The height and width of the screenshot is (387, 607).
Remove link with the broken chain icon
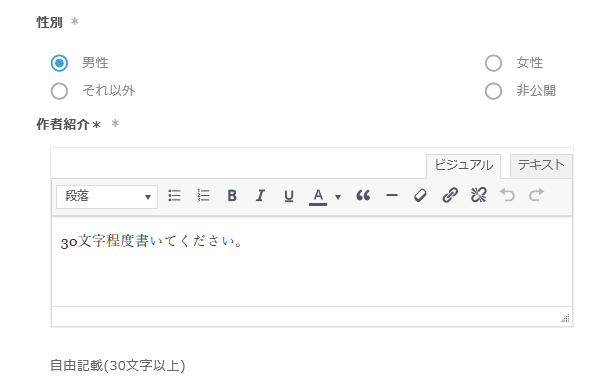[478, 196]
